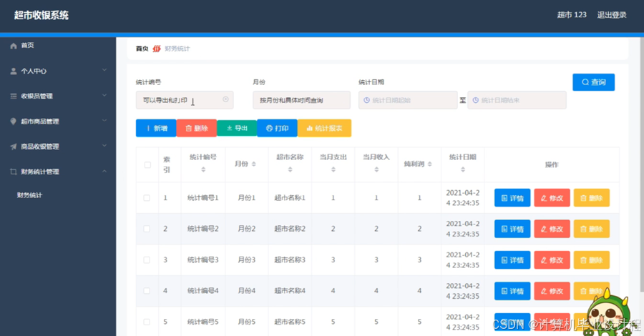
Task: Click the icon beside 财务统计管理
Action: [x=14, y=172]
